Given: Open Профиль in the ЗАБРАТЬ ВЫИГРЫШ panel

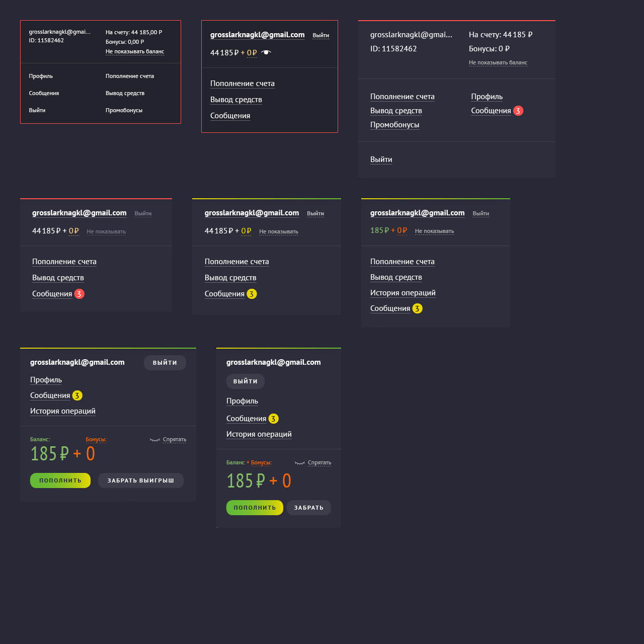Looking at the screenshot, I should [46, 380].
